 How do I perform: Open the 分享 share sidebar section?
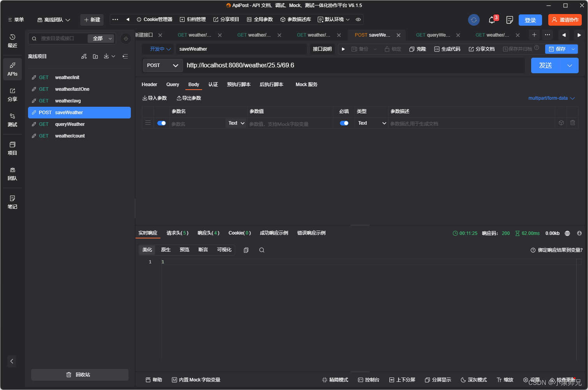[x=12, y=95]
